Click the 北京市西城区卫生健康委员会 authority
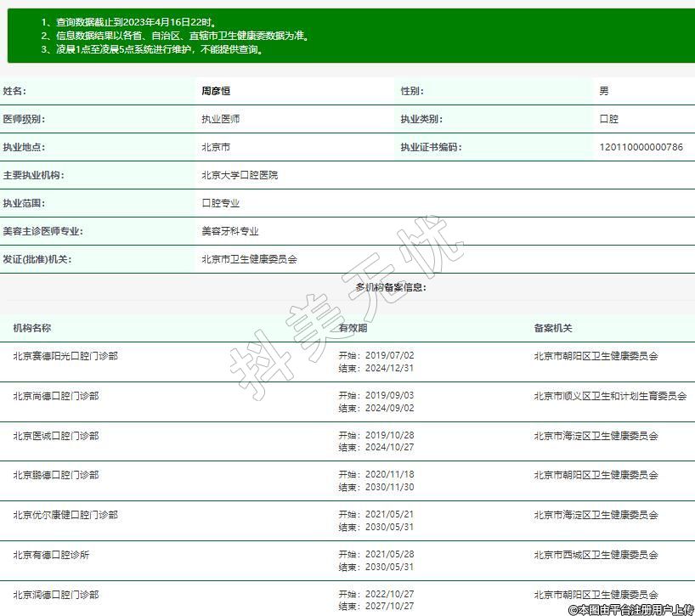The image size is (695, 616). pos(596,555)
